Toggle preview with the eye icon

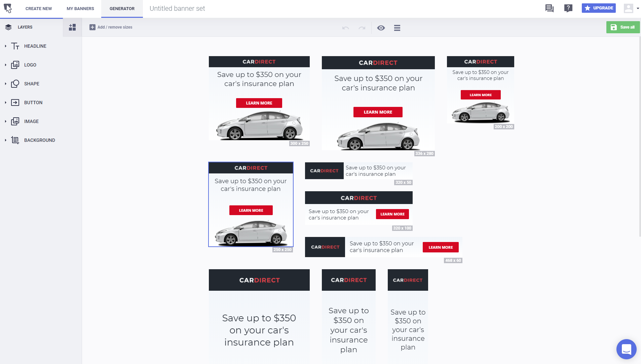pyautogui.click(x=381, y=28)
